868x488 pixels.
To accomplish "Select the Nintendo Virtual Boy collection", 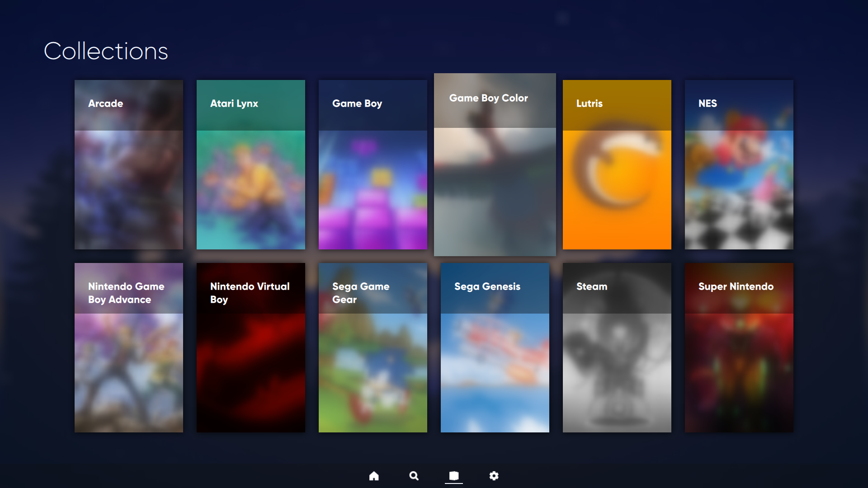I will [x=250, y=348].
